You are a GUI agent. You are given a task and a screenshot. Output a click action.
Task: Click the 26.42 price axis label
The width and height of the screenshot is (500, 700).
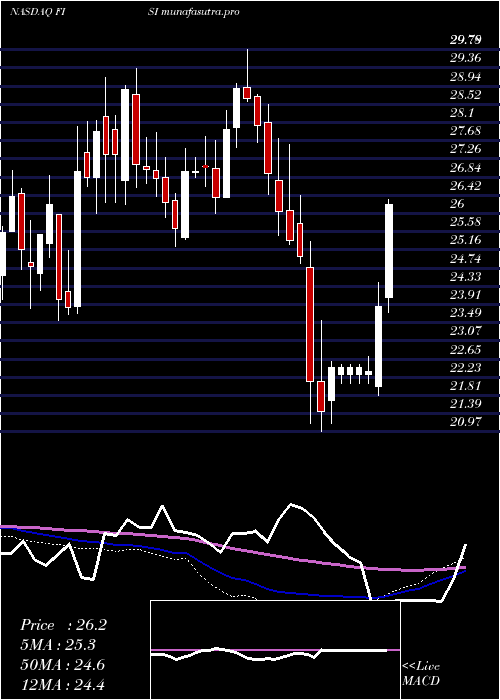466,186
